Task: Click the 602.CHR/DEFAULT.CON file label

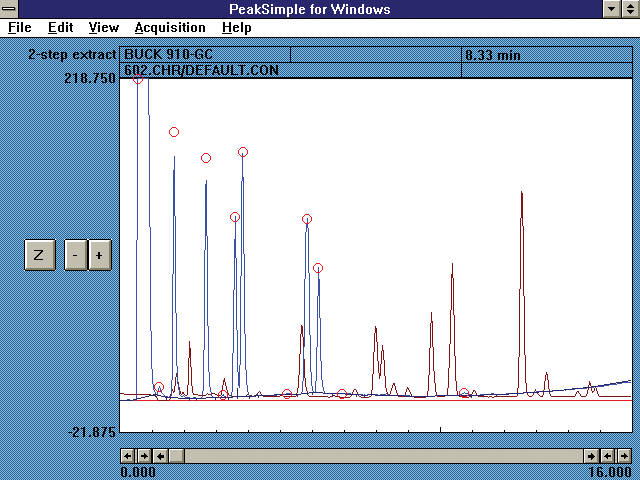Action: [x=200, y=70]
